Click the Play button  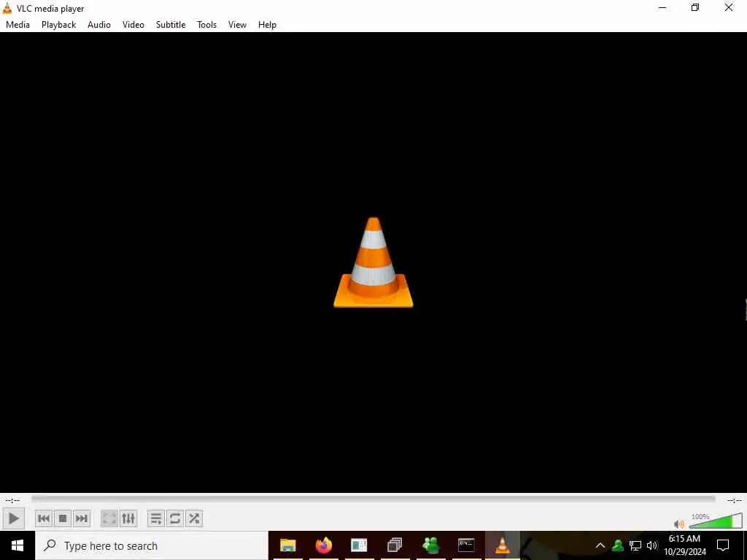[13, 518]
